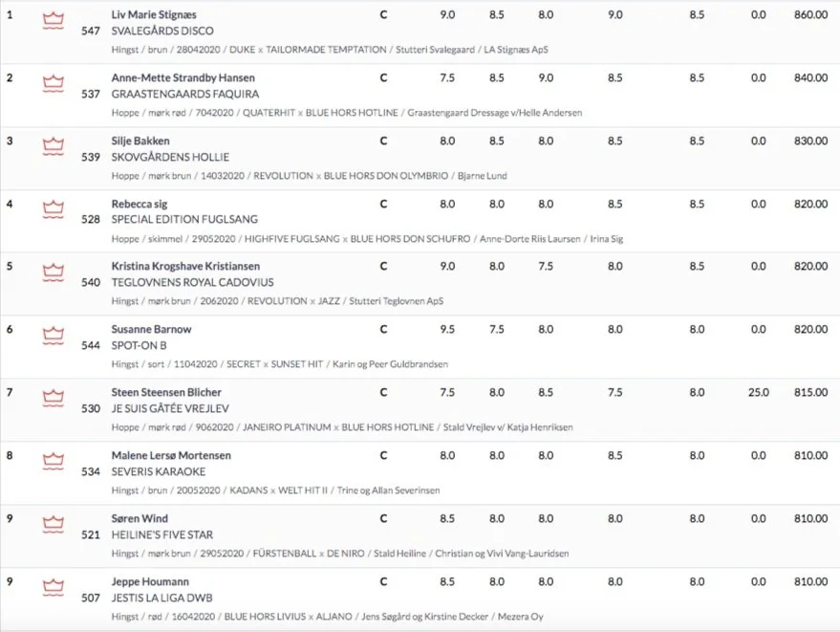This screenshot has height=632, width=840.
Task: Open the horse SKOVGÅRDENS HOLLIE
Action: tap(170, 157)
